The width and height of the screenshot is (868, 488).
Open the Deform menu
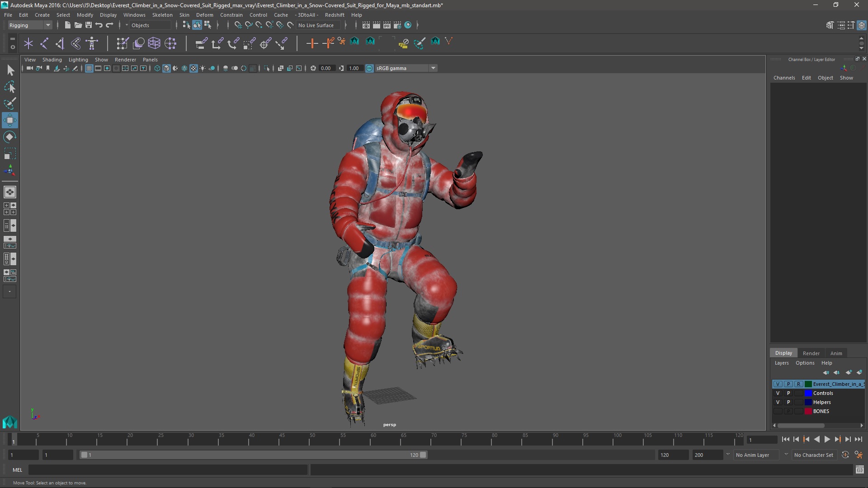(204, 15)
